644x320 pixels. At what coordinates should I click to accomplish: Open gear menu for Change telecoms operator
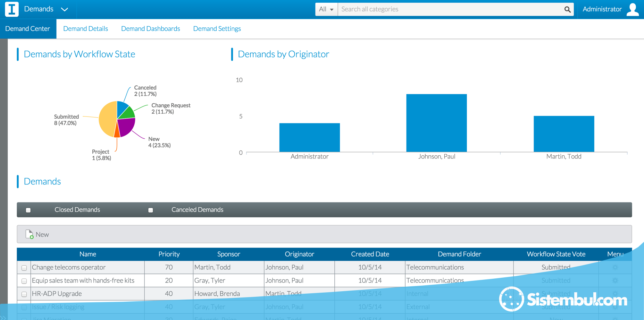click(615, 267)
